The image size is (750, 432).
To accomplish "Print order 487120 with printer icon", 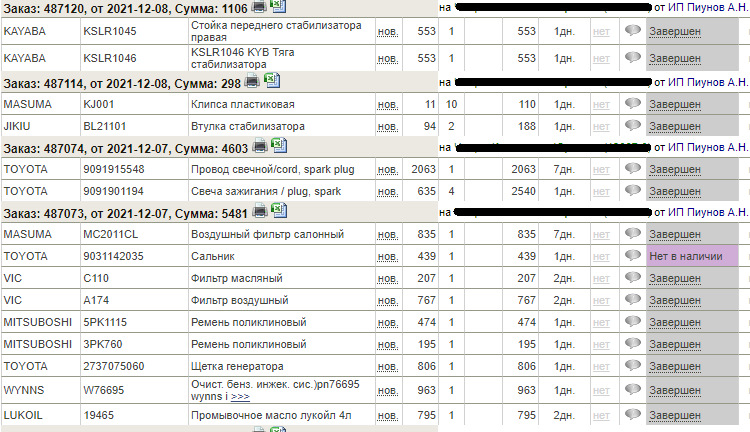I will 259,6.
